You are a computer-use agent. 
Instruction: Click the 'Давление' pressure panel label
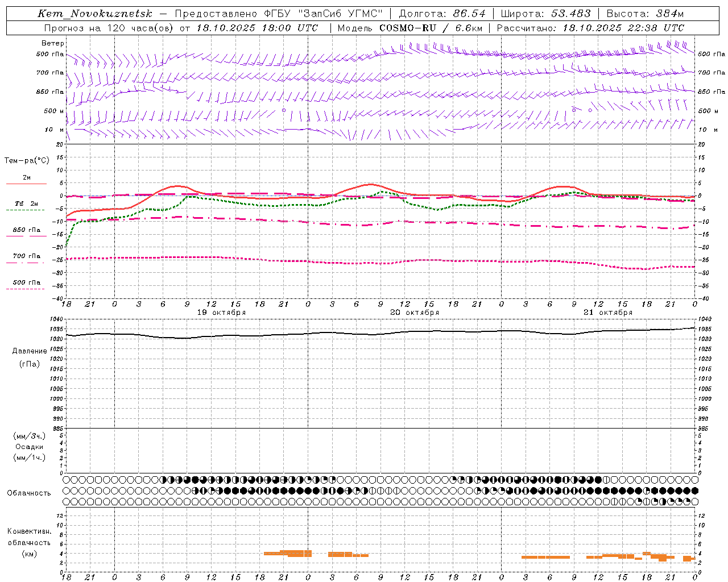[x=30, y=351]
